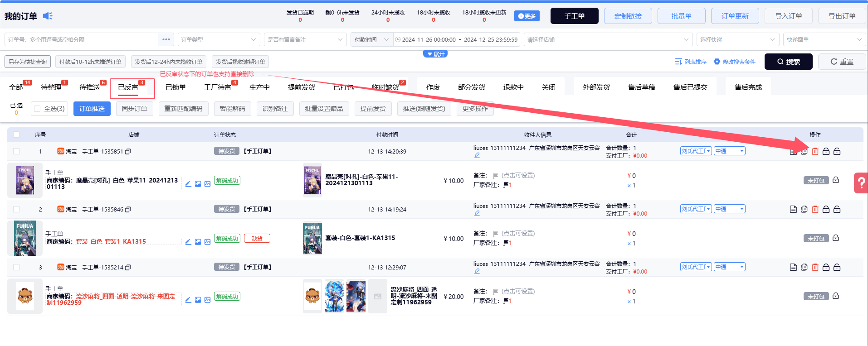Viewport: 868px width, 346px height.
Task: Click the 同步订单 button
Action: point(135,109)
